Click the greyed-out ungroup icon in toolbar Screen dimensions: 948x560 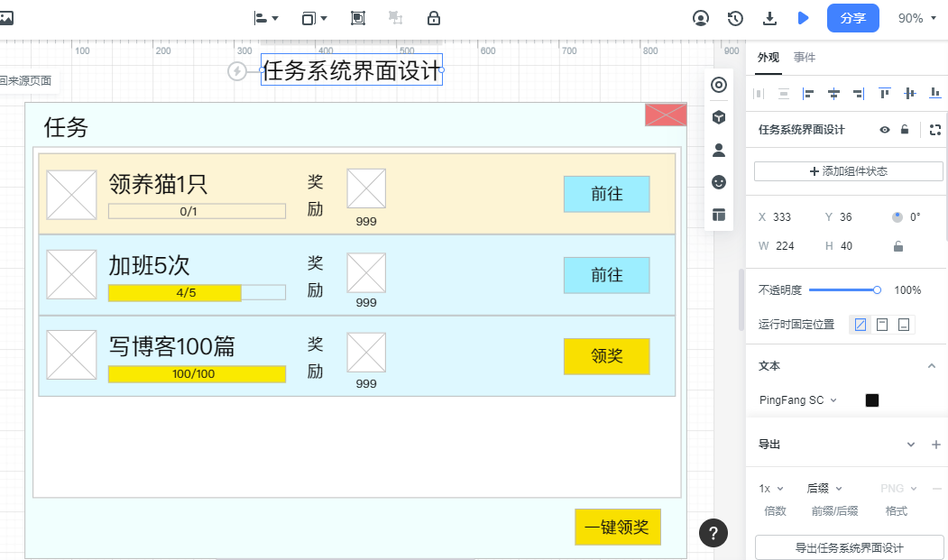[x=395, y=18]
